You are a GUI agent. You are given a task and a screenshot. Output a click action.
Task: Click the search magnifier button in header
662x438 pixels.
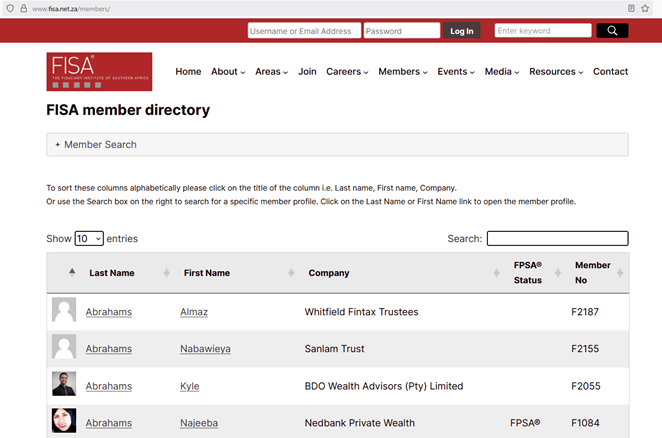click(x=612, y=31)
